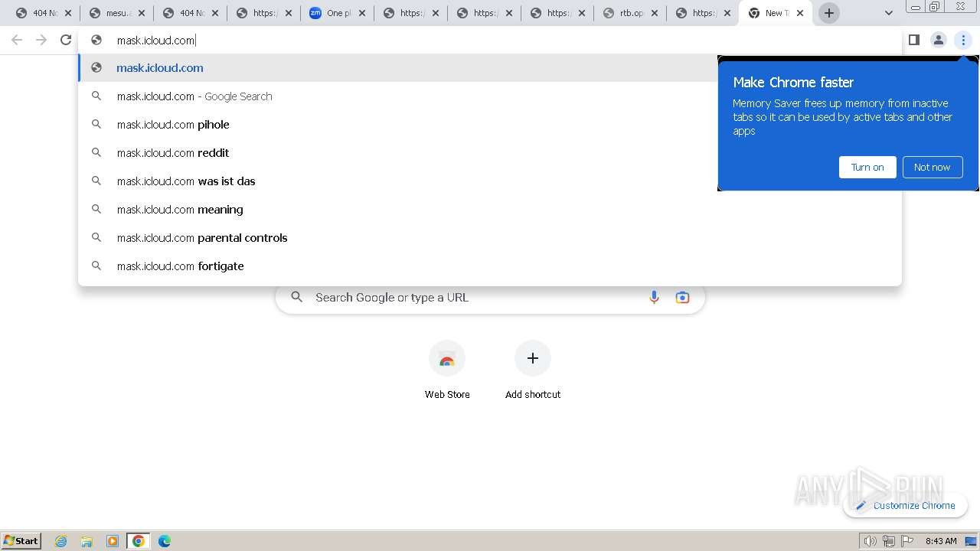Image resolution: width=980 pixels, height=551 pixels.
Task: Click the address bar containing mask.icloud.com
Action: click(x=490, y=40)
